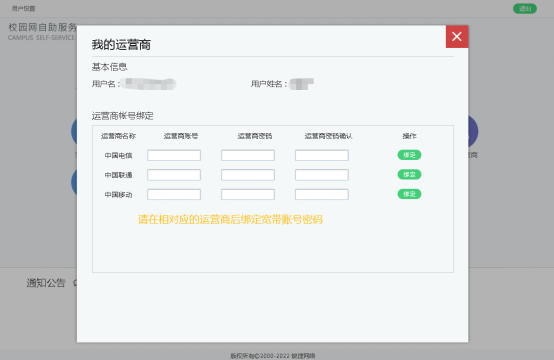Click the 基本信息 section heading
554x360 pixels.
tap(110, 67)
